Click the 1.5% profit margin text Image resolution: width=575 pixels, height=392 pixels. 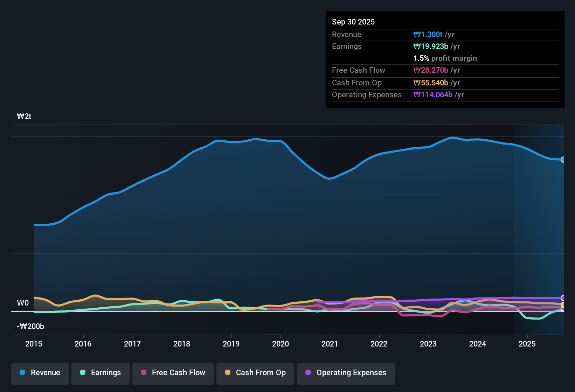point(445,58)
